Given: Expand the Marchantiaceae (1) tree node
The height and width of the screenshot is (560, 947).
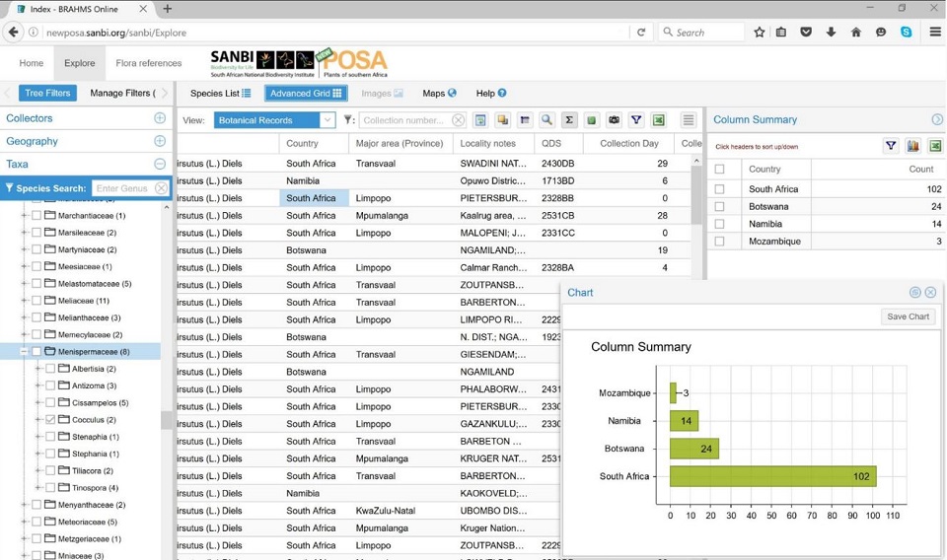Looking at the screenshot, I should click(x=24, y=216).
